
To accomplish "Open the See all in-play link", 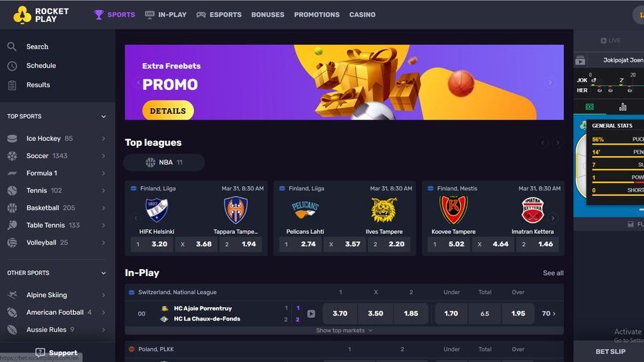I will (553, 273).
